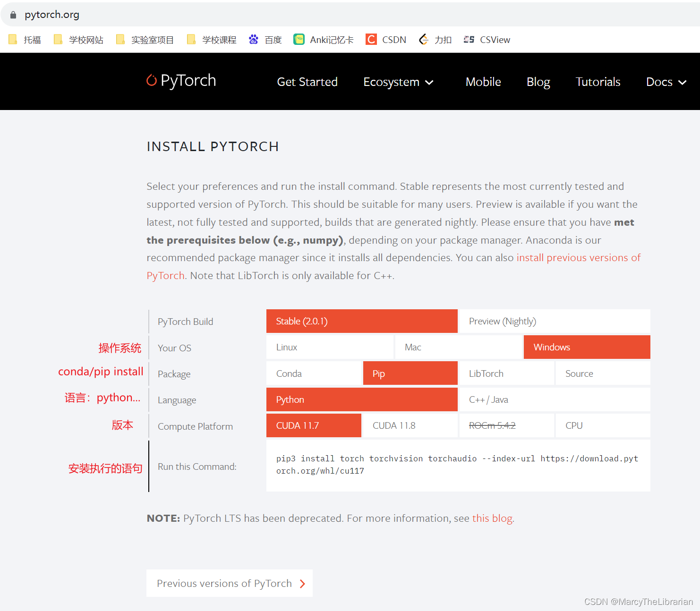Open the 学校网站 bookmark folder

click(x=78, y=40)
